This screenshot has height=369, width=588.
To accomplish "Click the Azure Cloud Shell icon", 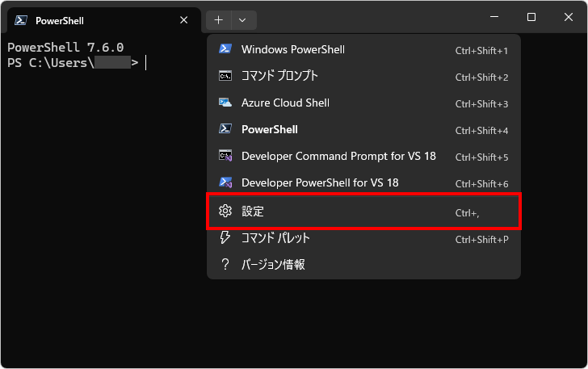I will click(225, 103).
